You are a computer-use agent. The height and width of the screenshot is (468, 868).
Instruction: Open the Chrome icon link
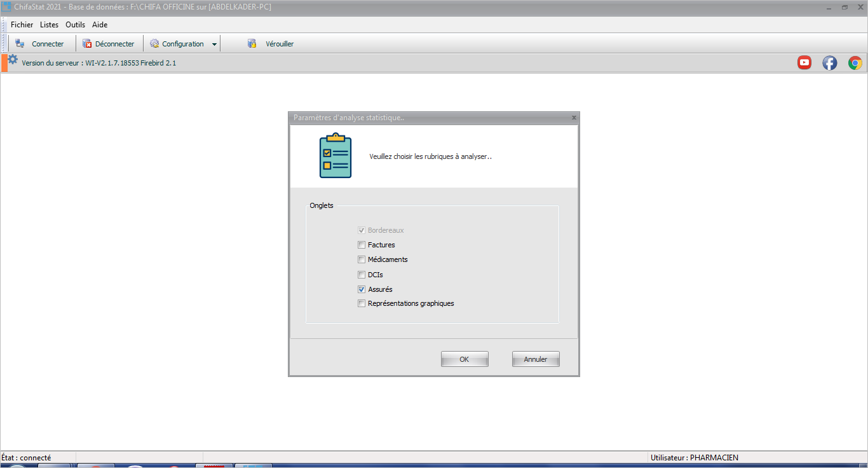click(x=855, y=62)
